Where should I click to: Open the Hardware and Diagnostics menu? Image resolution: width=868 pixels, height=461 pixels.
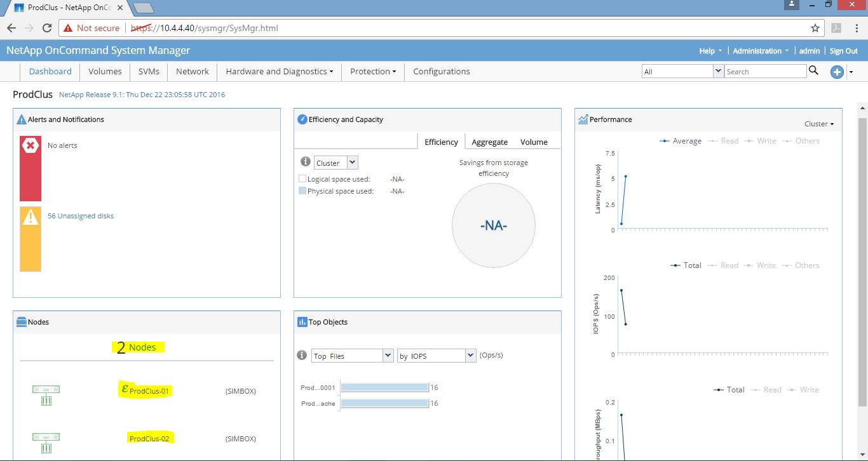pyautogui.click(x=278, y=71)
